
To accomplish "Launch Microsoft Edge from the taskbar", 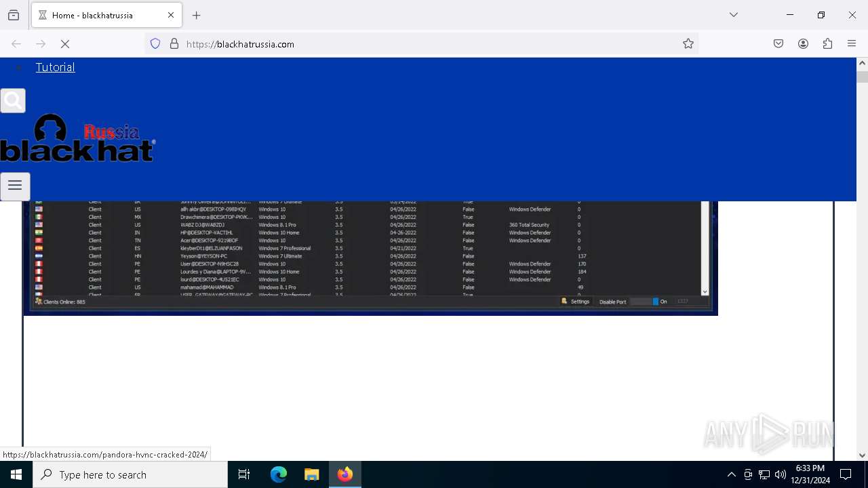I will coord(279,474).
